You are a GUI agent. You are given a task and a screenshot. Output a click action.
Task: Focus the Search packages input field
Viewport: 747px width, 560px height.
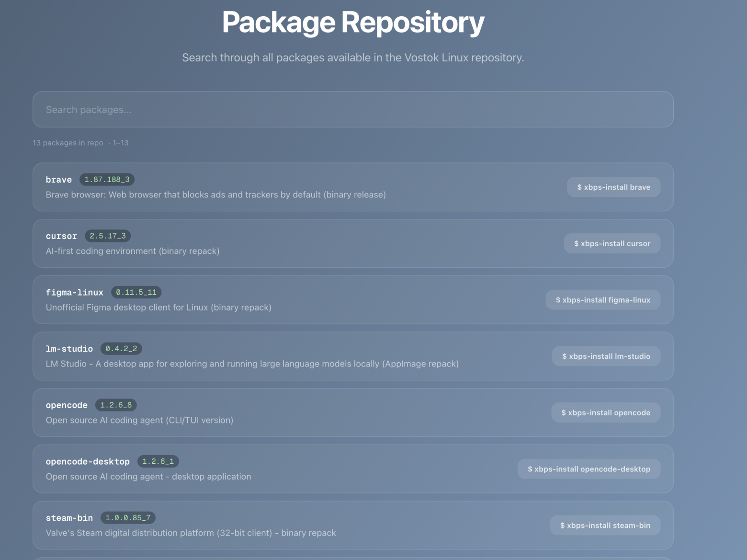click(353, 109)
